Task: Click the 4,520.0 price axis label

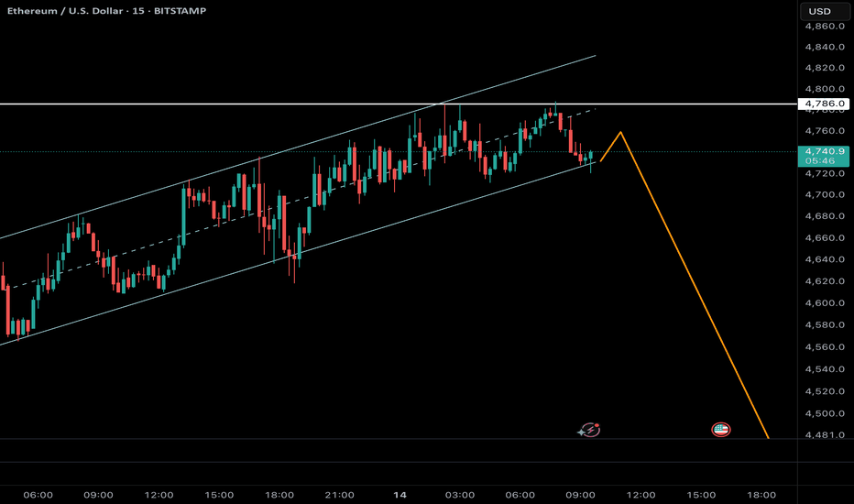Action: pyautogui.click(x=825, y=391)
